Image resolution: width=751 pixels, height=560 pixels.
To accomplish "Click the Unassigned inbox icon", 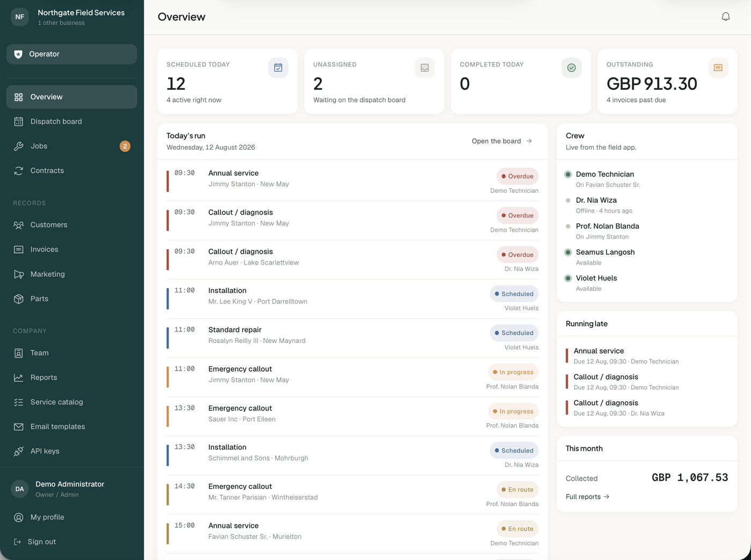I will [425, 68].
